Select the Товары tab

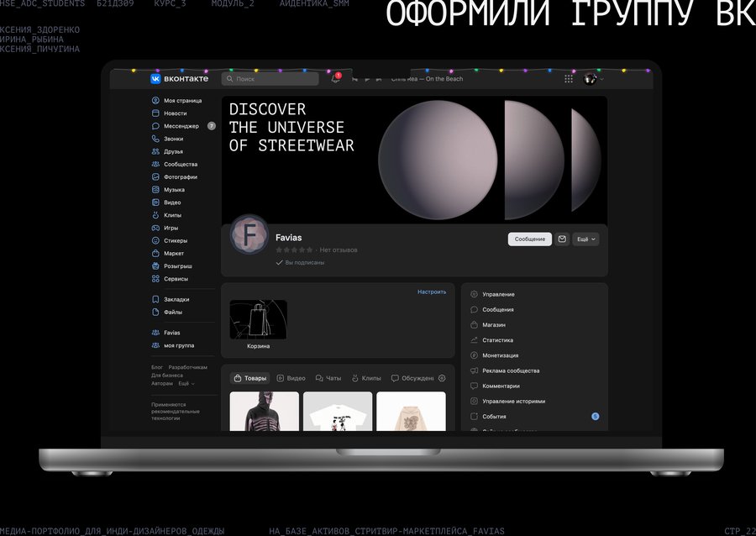click(250, 378)
